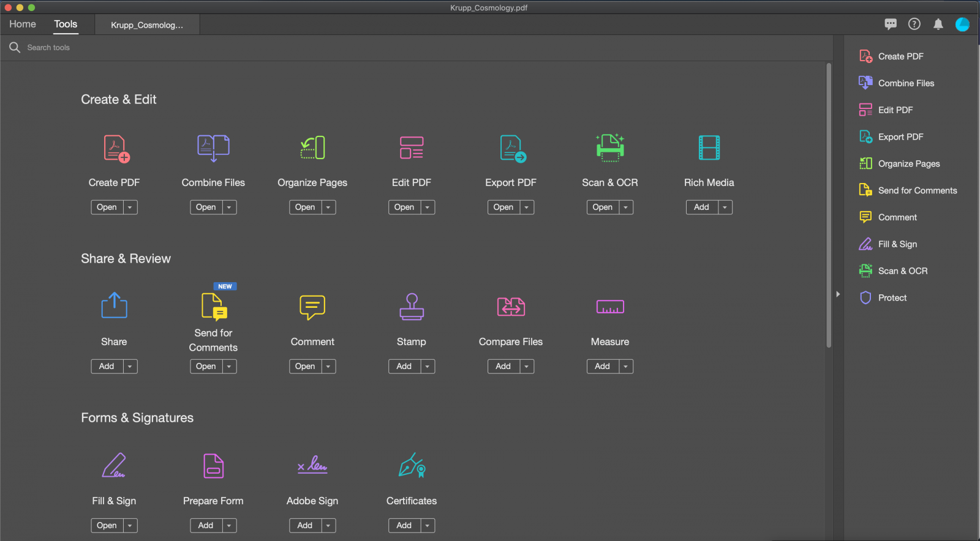Screen dimensions: 980x541
Task: Click Open button under Create PDF
Action: coord(107,207)
